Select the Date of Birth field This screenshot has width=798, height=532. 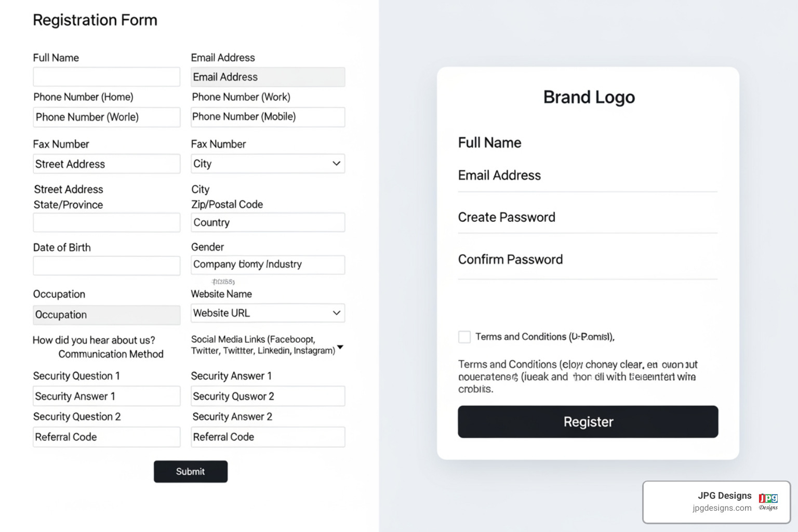click(x=106, y=265)
